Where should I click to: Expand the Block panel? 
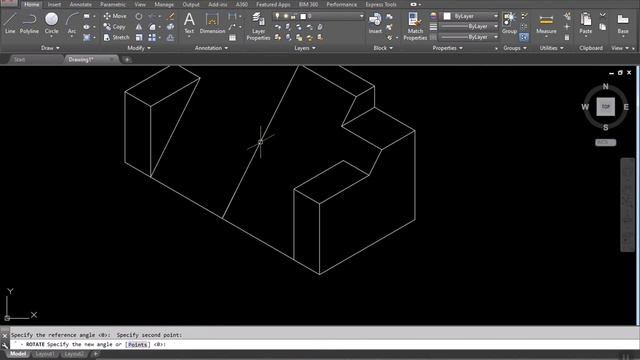tap(383, 48)
